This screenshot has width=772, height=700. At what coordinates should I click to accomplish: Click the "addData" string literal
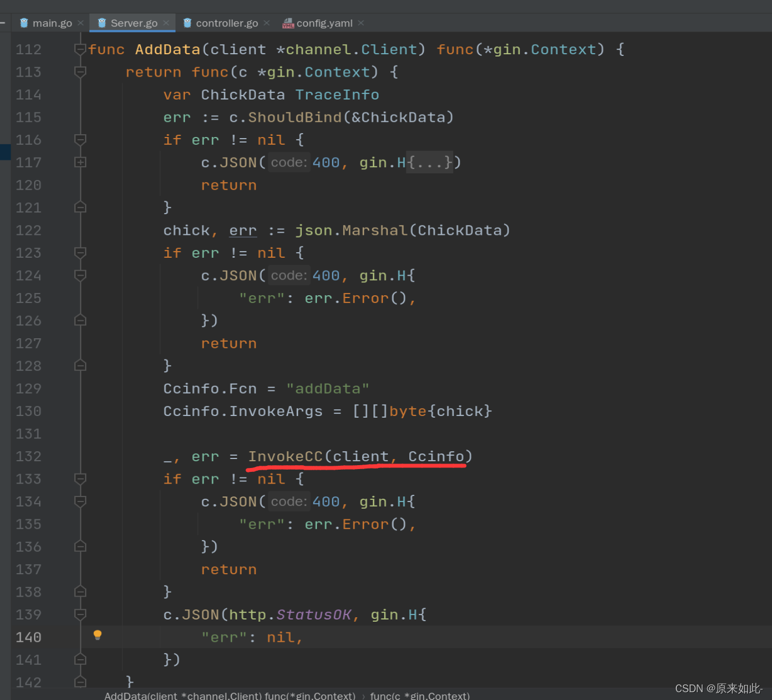(x=328, y=389)
